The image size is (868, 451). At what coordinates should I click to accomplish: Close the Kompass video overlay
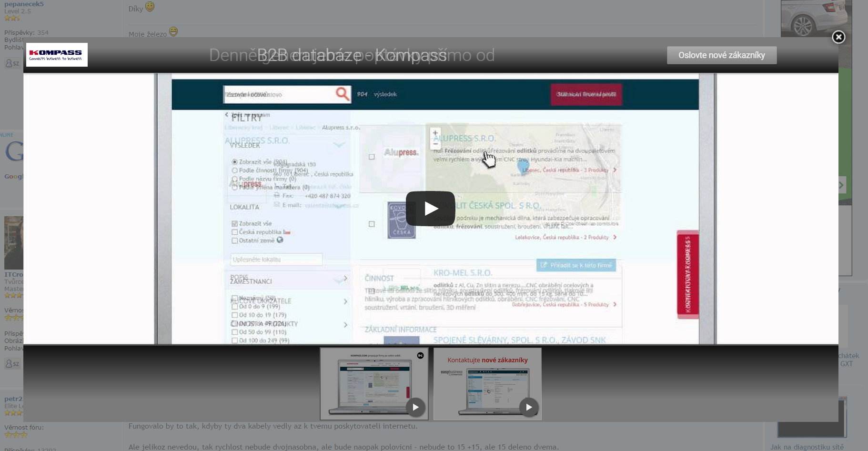point(838,37)
